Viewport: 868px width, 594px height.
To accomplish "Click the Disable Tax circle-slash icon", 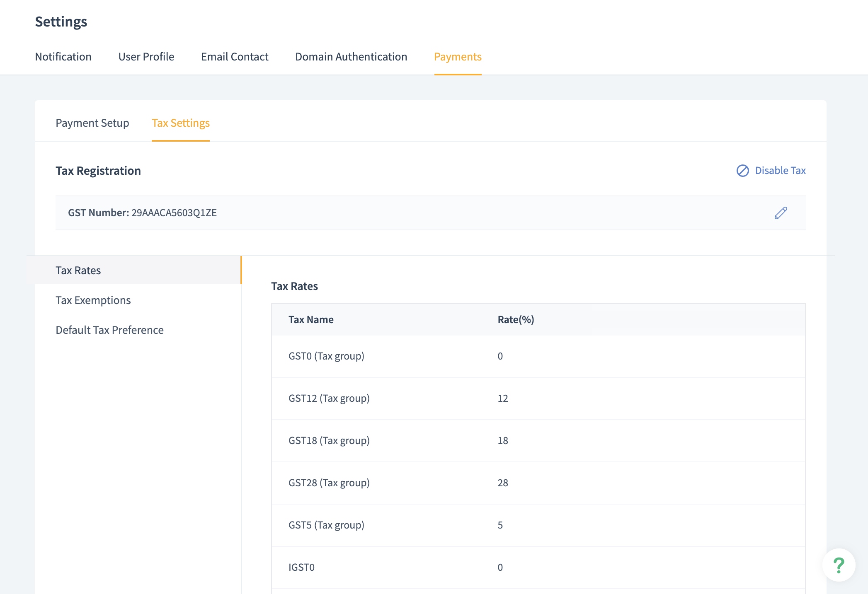I will point(742,171).
